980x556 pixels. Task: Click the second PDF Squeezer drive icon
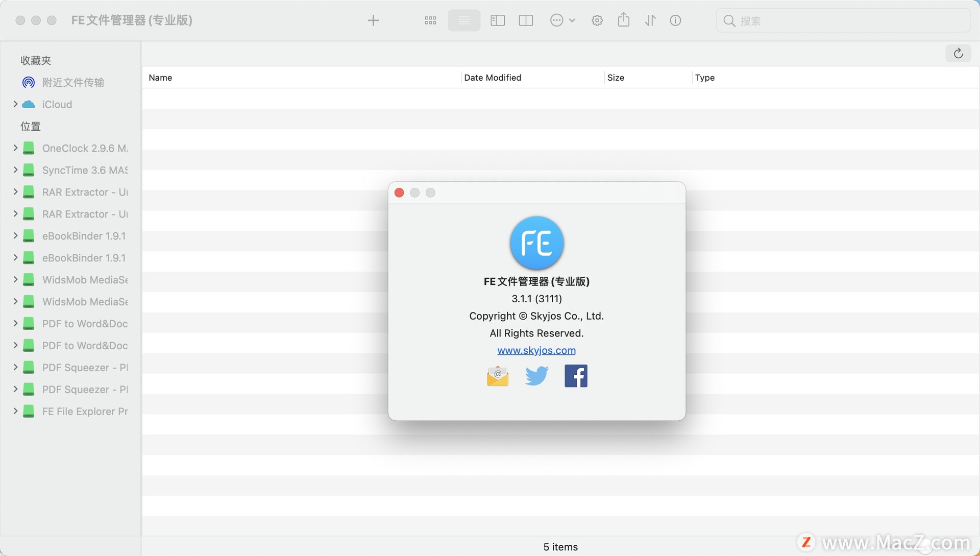tap(29, 390)
